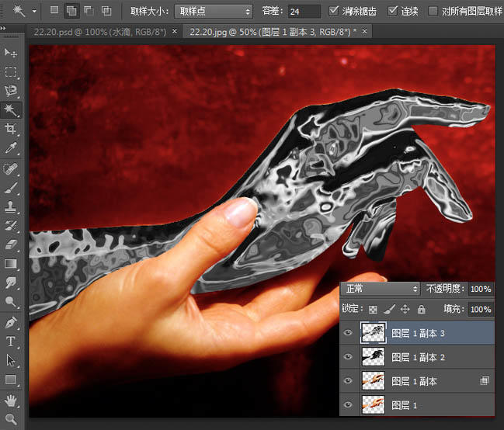Select the 22.20.jpg document tab
This screenshot has height=430, width=504.
point(272,32)
